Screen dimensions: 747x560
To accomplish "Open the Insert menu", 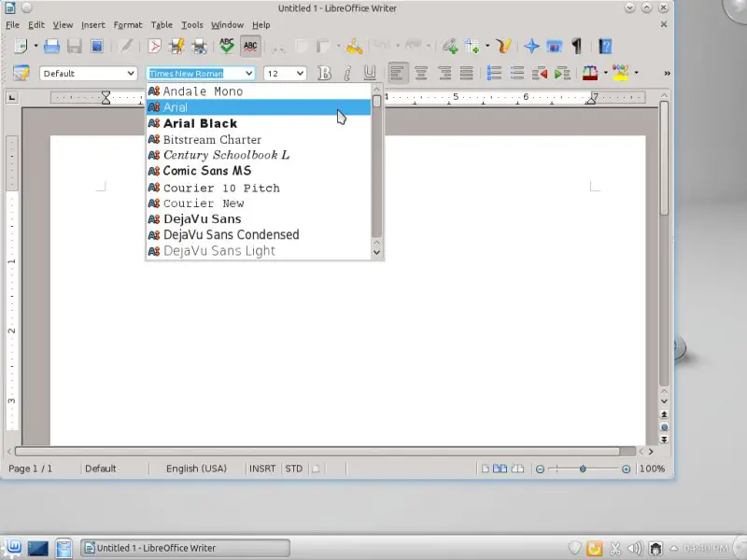I will pos(92,25).
